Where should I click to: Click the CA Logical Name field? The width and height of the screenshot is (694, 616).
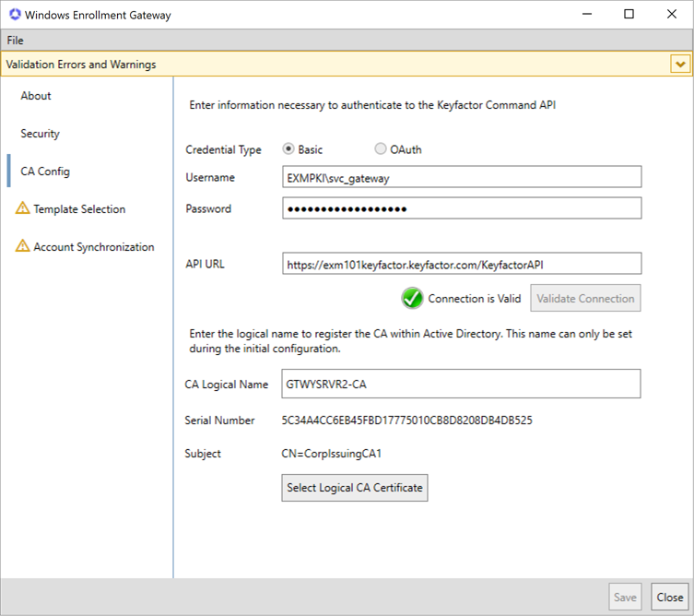(461, 384)
